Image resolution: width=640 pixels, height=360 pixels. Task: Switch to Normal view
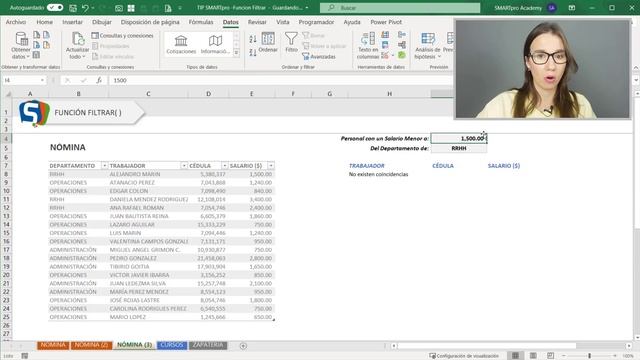point(516,356)
